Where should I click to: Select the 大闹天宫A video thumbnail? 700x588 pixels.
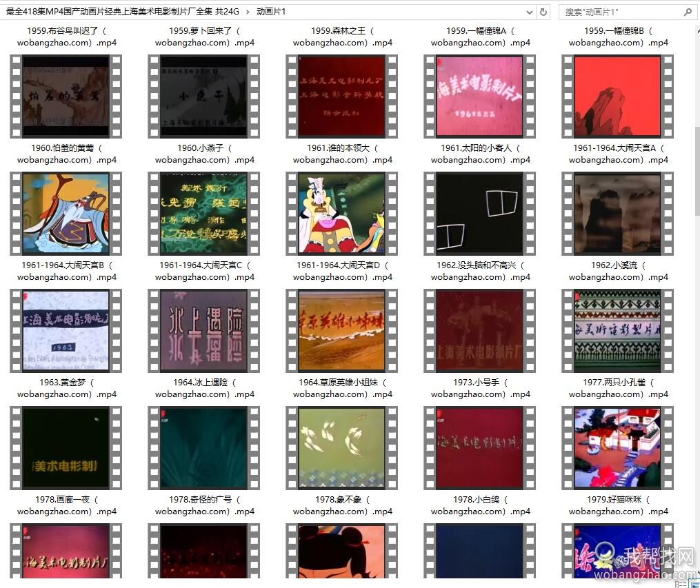tap(618, 96)
